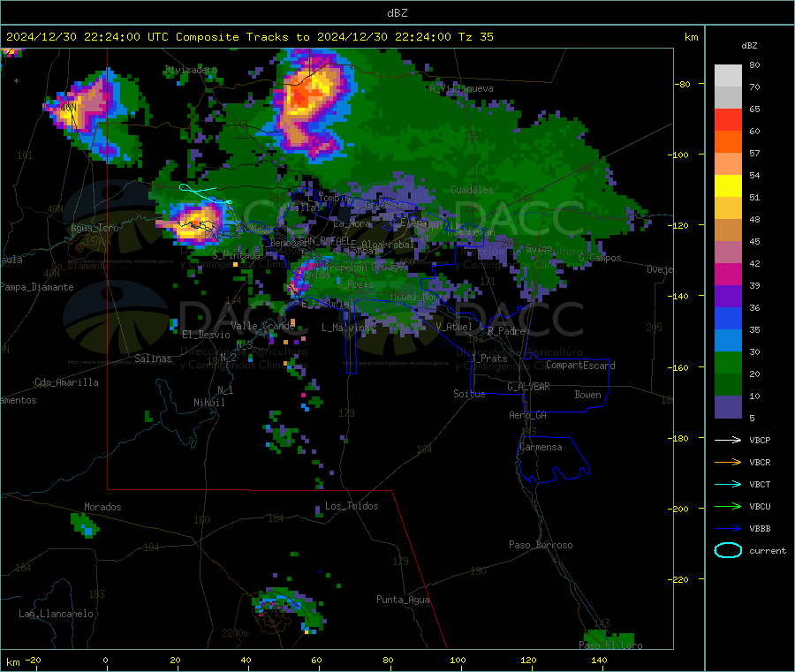The image size is (795, 672).
Task: Click the Aero_GA location label
Action: (528, 416)
